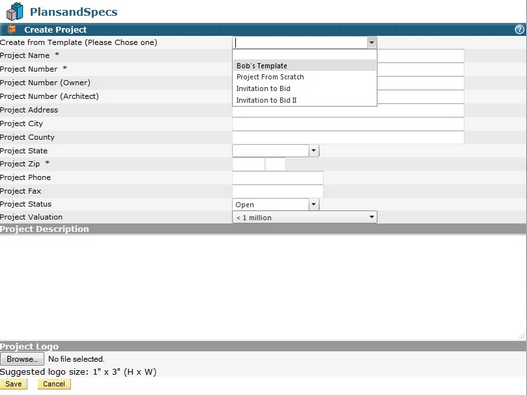Viewport: 527px width, 395px height.
Task: Click the Create from Template label
Action: (79, 42)
